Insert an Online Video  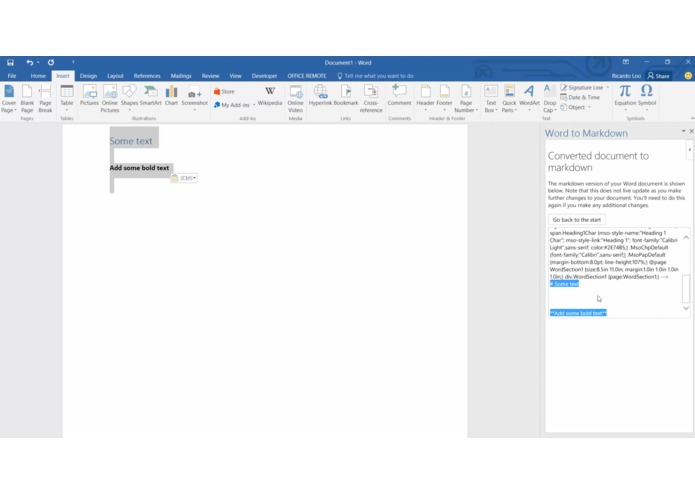pos(296,99)
